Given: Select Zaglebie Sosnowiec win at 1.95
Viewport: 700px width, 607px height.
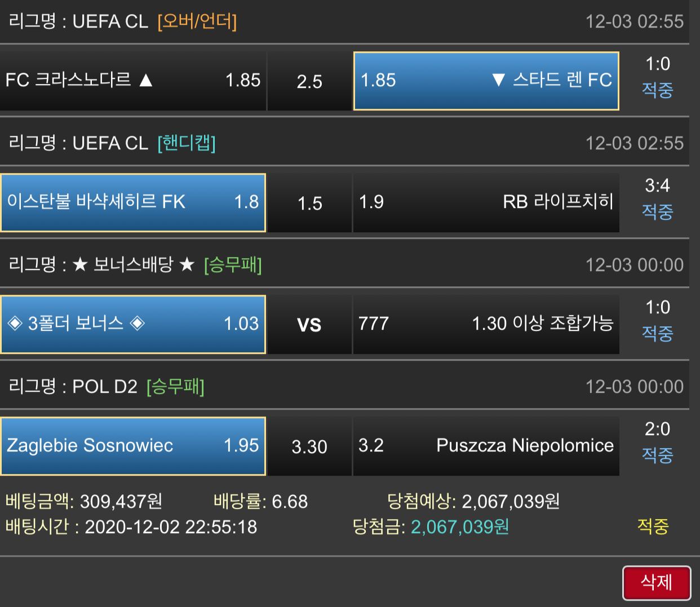Looking at the screenshot, I should (133, 446).
